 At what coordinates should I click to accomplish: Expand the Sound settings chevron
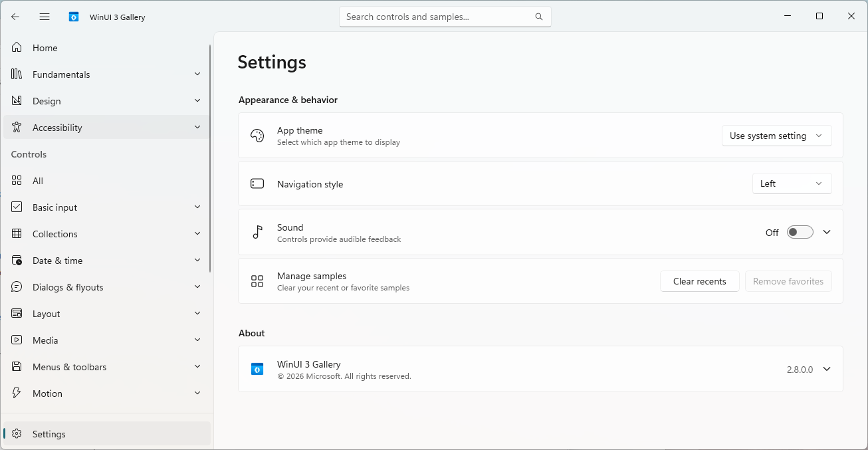pyautogui.click(x=827, y=232)
